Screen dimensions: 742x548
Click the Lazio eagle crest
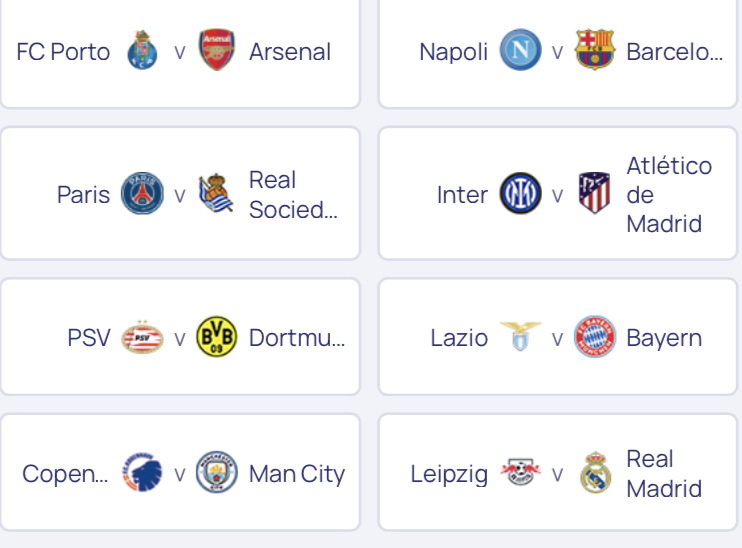(521, 336)
